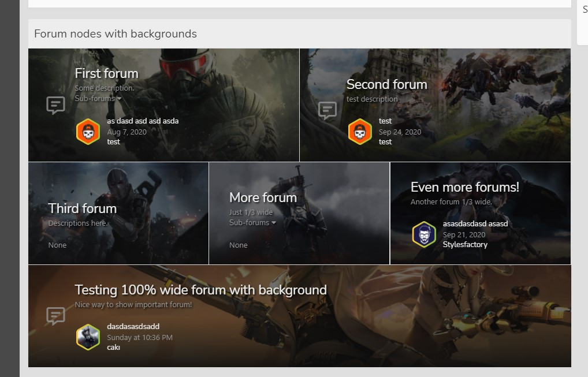Open skull avatar in Second forum

(x=360, y=132)
